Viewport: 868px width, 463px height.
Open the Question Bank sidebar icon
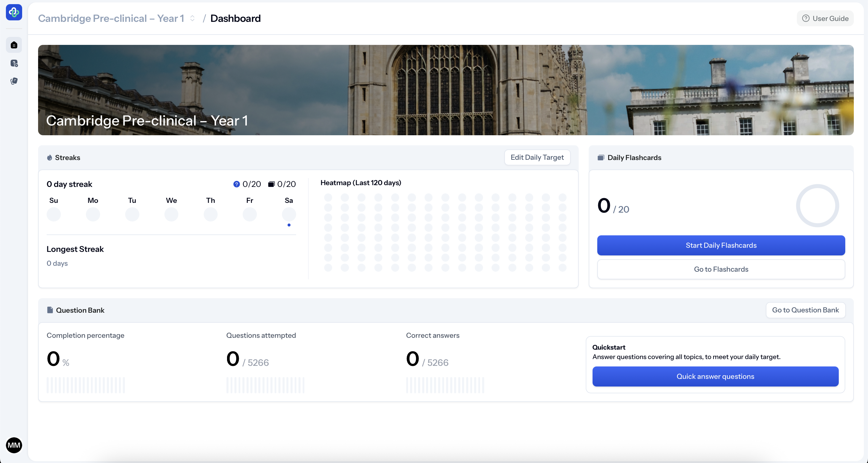pyautogui.click(x=14, y=63)
